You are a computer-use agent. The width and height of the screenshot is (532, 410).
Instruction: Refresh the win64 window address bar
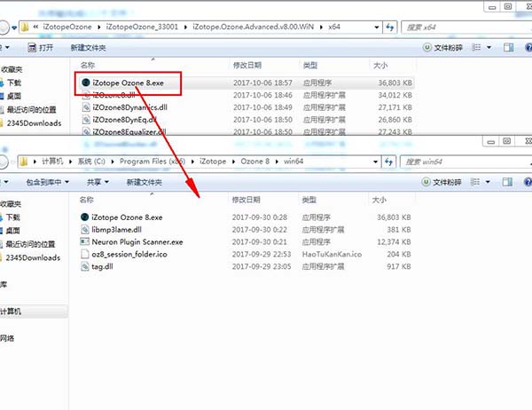point(388,162)
